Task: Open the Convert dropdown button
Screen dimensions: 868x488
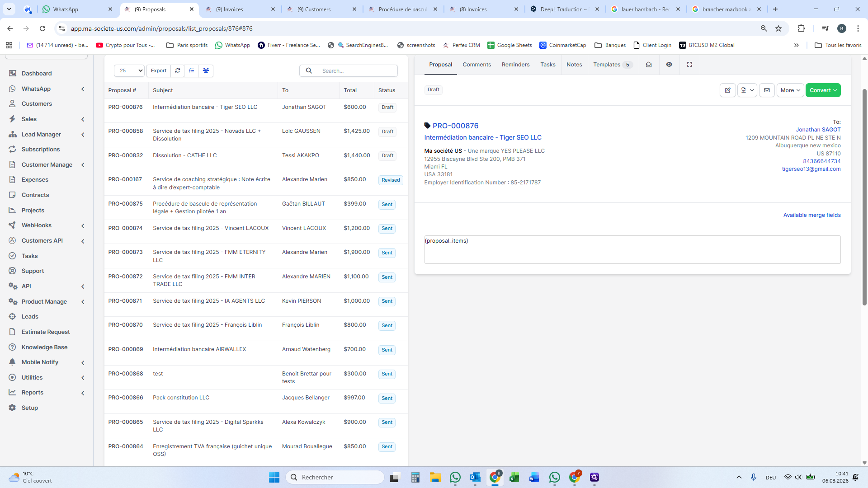Action: tap(823, 90)
